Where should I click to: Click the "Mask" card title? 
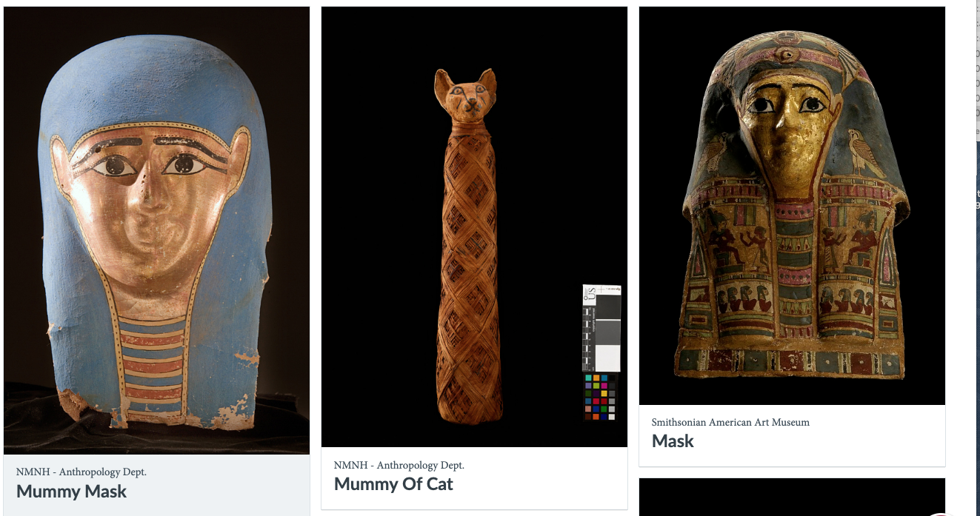[x=673, y=441]
